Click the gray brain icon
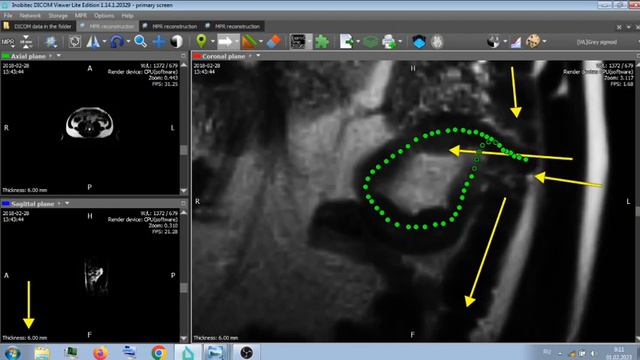The width and height of the screenshot is (640, 360). (x=437, y=42)
